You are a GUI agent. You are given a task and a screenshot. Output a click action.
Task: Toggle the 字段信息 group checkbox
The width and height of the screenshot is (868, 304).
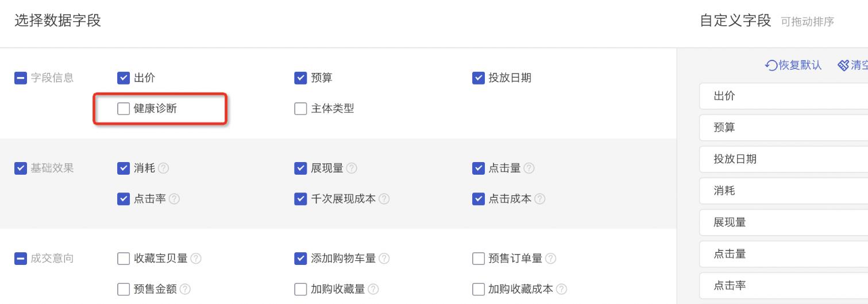click(x=19, y=78)
